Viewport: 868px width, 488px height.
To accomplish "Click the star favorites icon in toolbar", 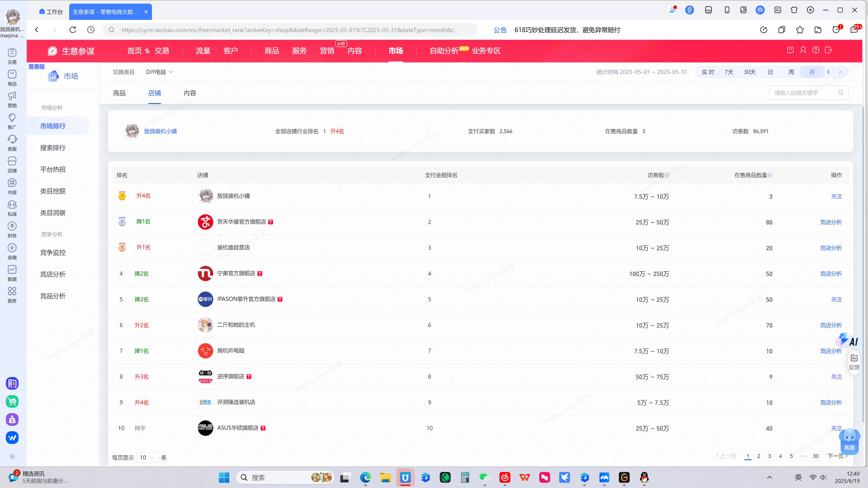I will (800, 30).
